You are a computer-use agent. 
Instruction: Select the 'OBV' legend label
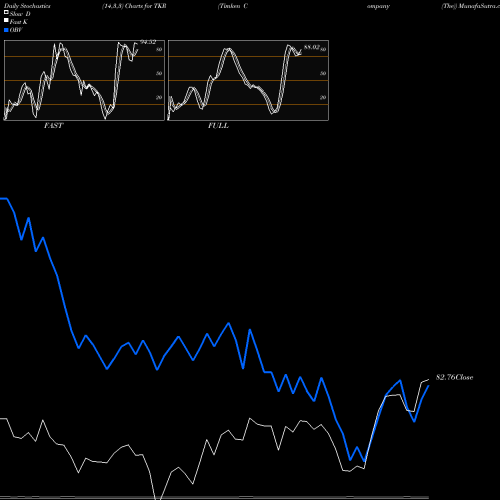[x=16, y=30]
